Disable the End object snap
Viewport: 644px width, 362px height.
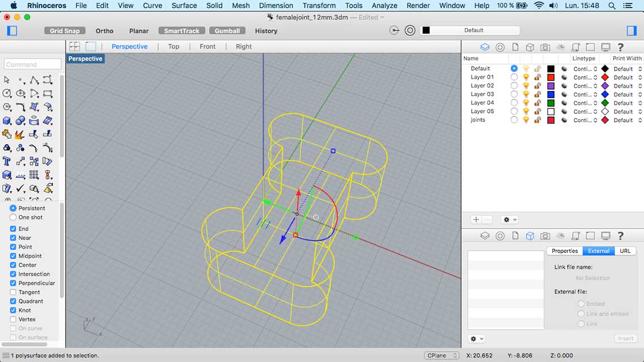click(x=13, y=229)
